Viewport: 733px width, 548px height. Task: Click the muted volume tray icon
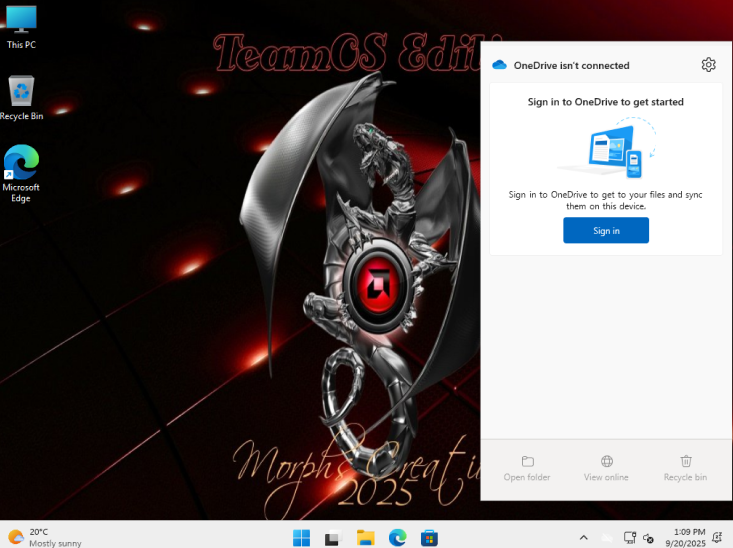pyautogui.click(x=648, y=538)
